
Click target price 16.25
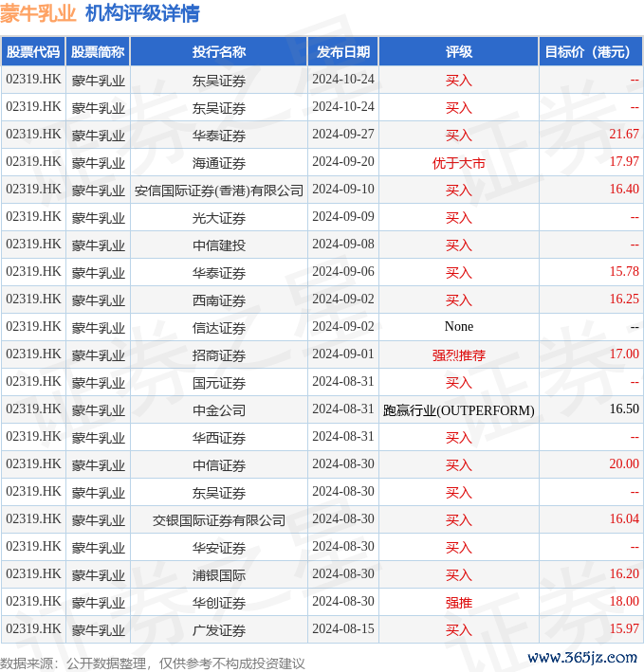(624, 299)
